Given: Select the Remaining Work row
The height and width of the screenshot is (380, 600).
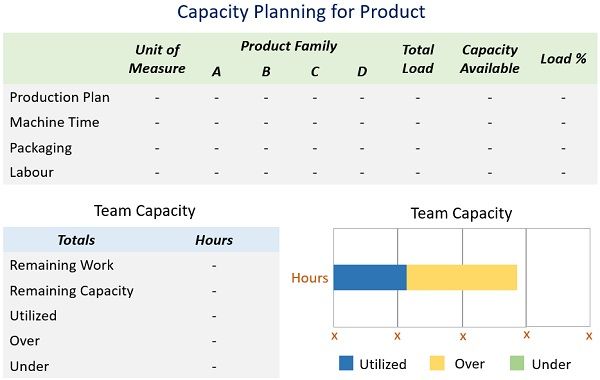Looking at the screenshot, I should point(141,265).
